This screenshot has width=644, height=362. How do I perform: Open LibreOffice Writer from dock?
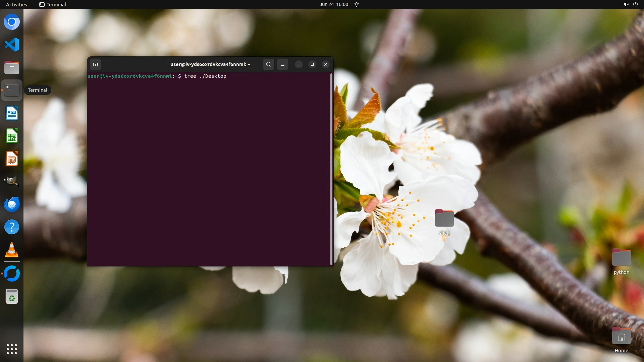click(x=12, y=113)
